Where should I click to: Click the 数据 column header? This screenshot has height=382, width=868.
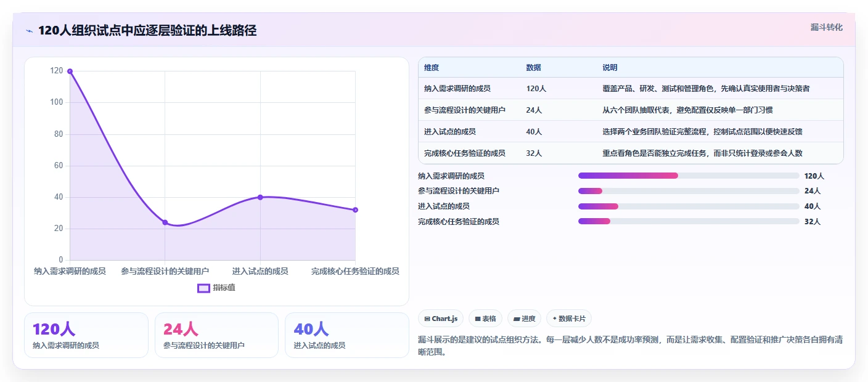point(533,68)
